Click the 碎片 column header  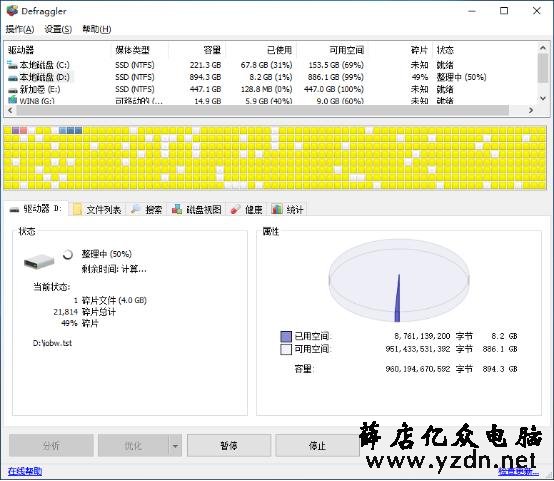(400, 50)
